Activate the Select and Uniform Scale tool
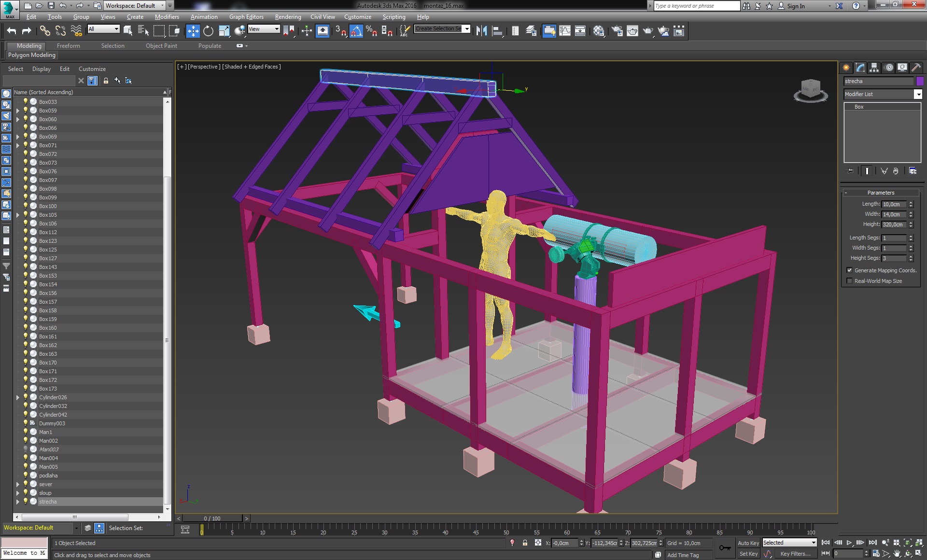 [224, 31]
